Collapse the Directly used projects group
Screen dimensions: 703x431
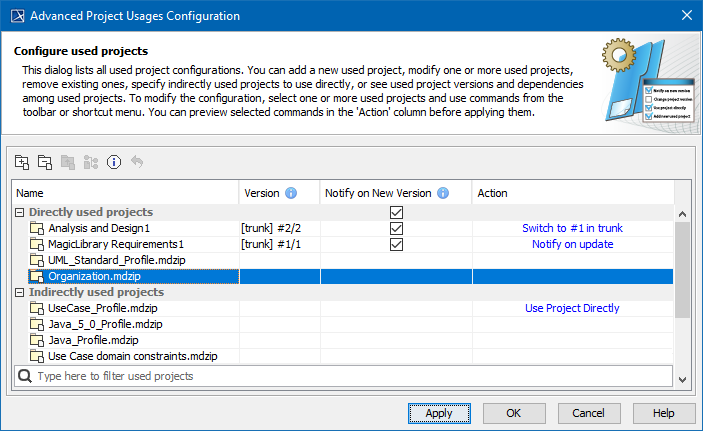(x=20, y=212)
